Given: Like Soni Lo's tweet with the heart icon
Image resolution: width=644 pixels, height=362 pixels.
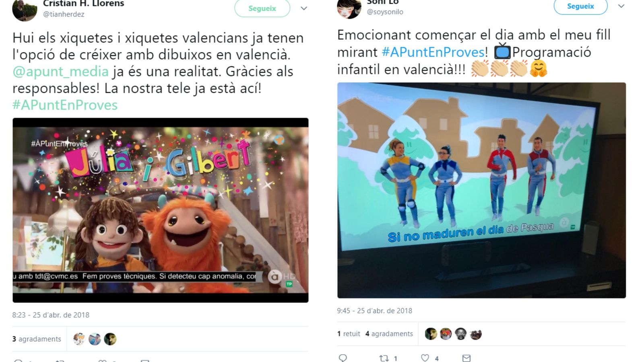Looking at the screenshot, I should [x=425, y=358].
